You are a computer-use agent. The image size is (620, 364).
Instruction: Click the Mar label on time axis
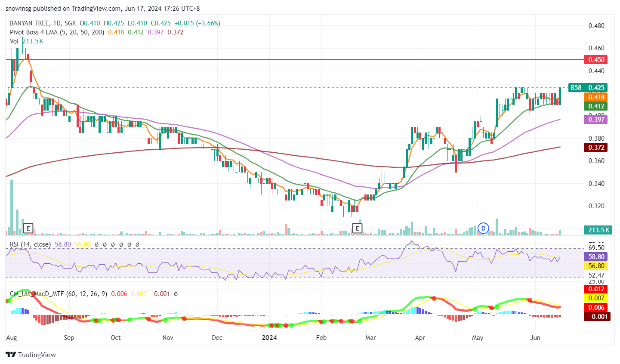tap(370, 338)
